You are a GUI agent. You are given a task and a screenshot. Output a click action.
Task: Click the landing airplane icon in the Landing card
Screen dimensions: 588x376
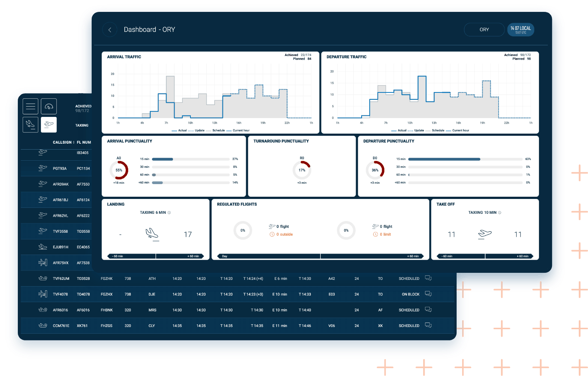click(152, 234)
